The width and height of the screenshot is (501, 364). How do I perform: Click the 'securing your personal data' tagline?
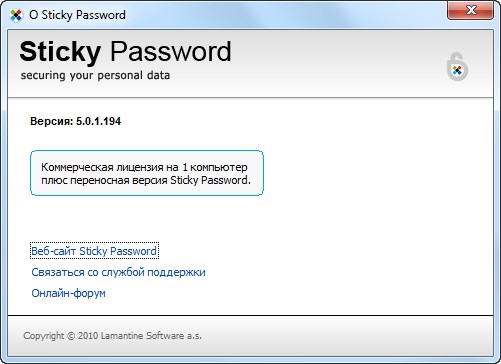[x=95, y=75]
